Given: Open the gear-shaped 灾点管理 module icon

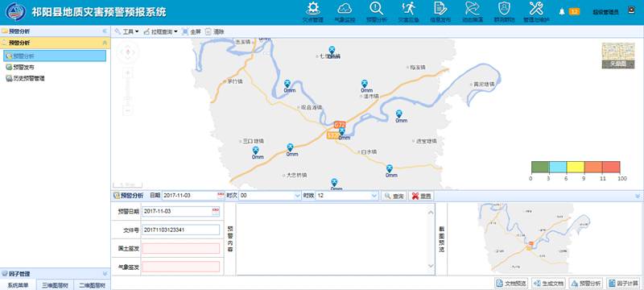Looking at the screenshot, I should pyautogui.click(x=313, y=9).
